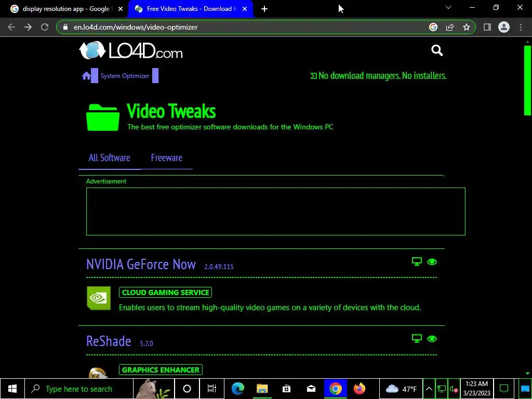Click the ReShade app icon
Image resolution: width=532 pixels, height=399 pixels.
point(98,372)
